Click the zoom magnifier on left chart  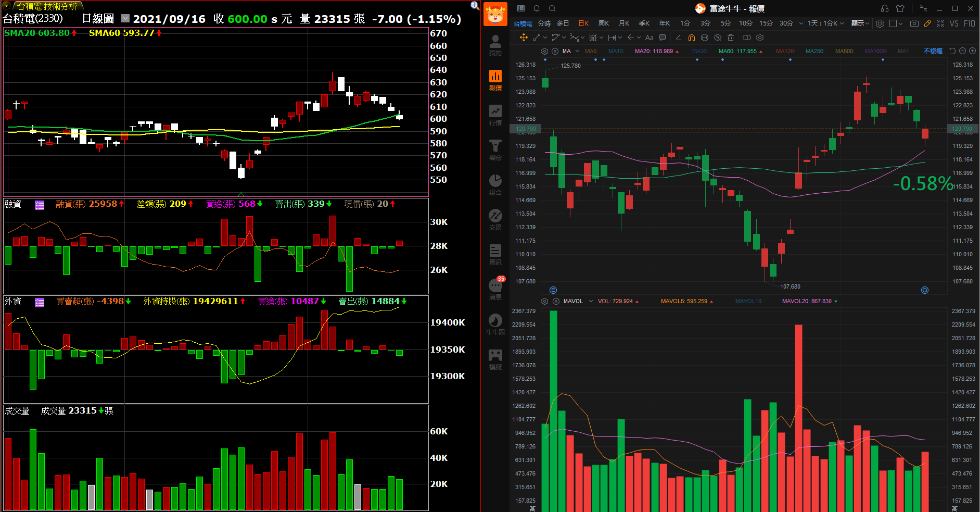tap(475, 5)
